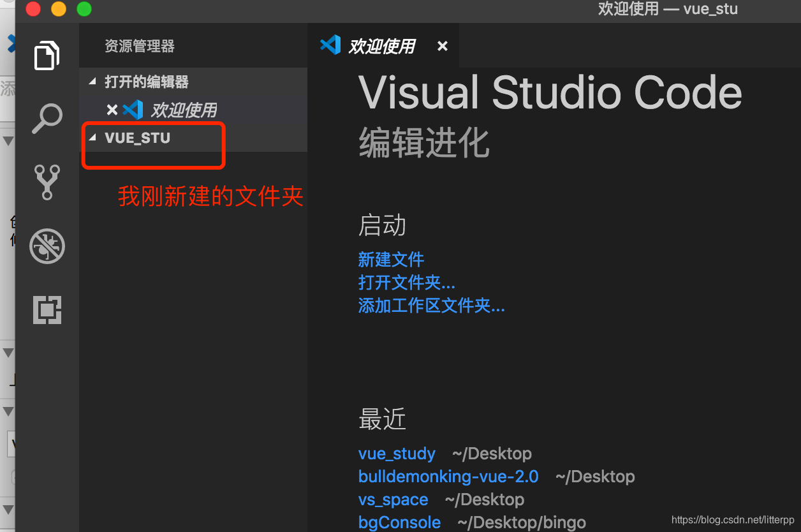Click the 打开的编辑器 section label
This screenshot has width=801, height=532.
click(x=147, y=82)
